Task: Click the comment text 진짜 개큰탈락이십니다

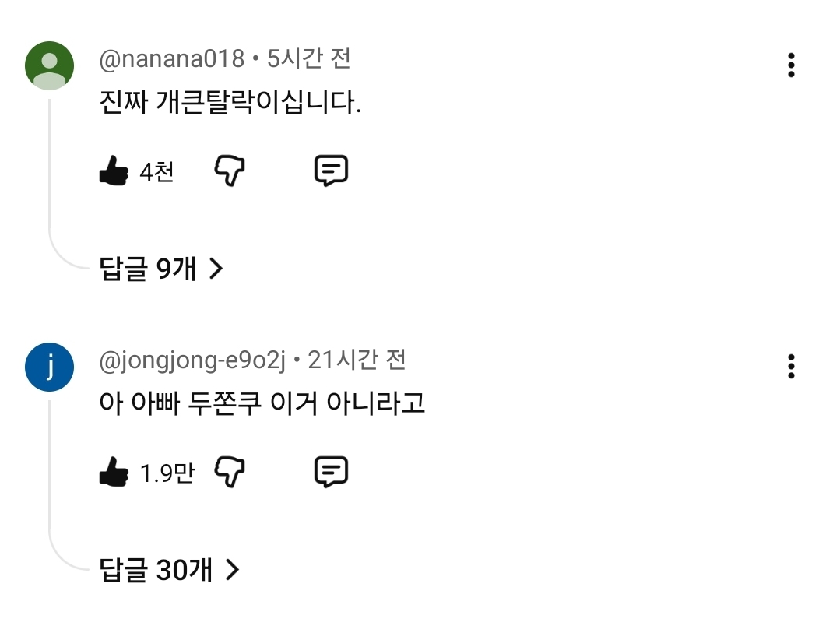Action: [x=230, y=102]
